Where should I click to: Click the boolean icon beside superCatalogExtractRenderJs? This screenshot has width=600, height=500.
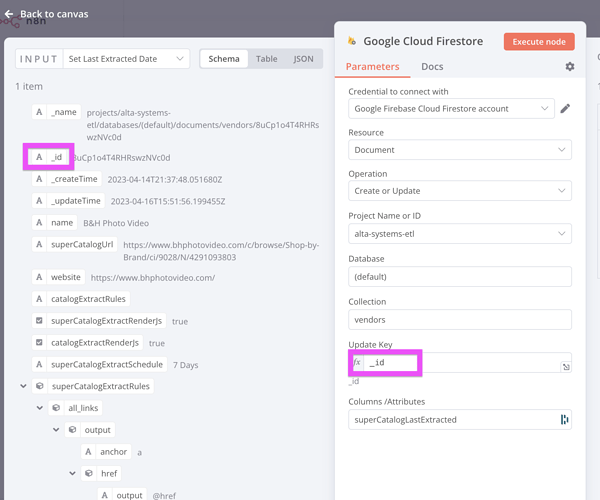tap(39, 321)
